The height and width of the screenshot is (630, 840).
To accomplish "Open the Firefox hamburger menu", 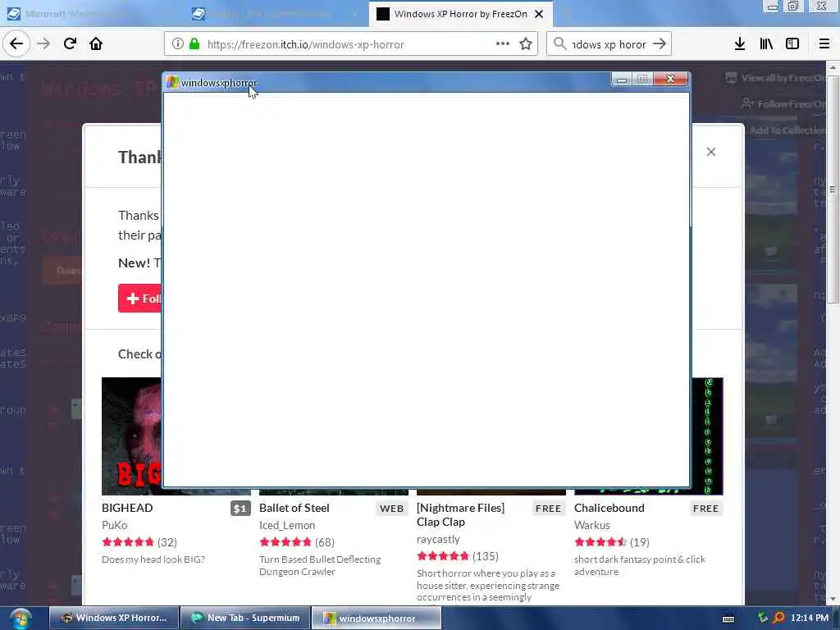I will (x=824, y=43).
